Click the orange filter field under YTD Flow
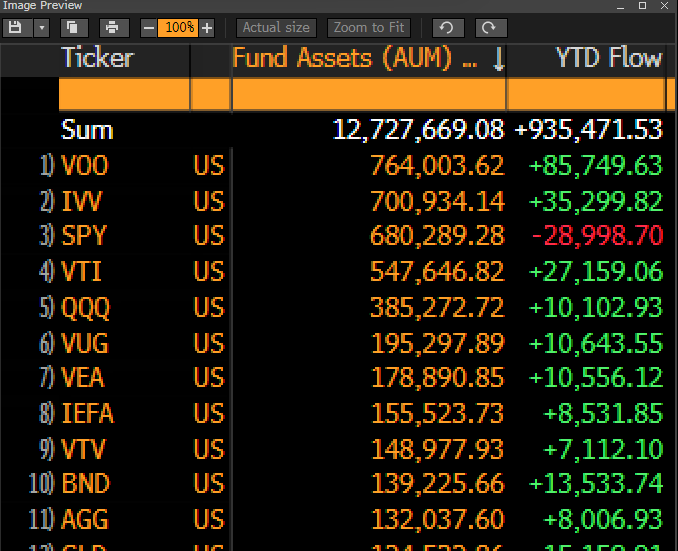Viewport: 678px width, 551px height. (586, 94)
